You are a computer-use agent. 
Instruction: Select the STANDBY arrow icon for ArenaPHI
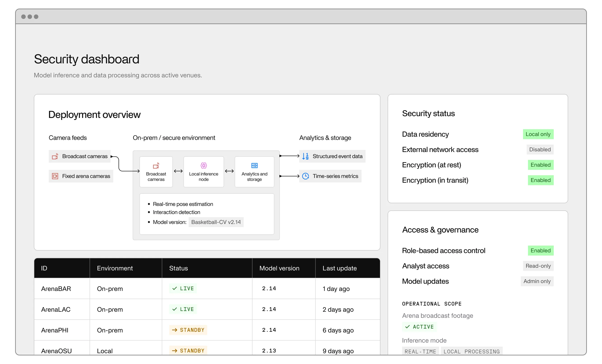pos(174,330)
